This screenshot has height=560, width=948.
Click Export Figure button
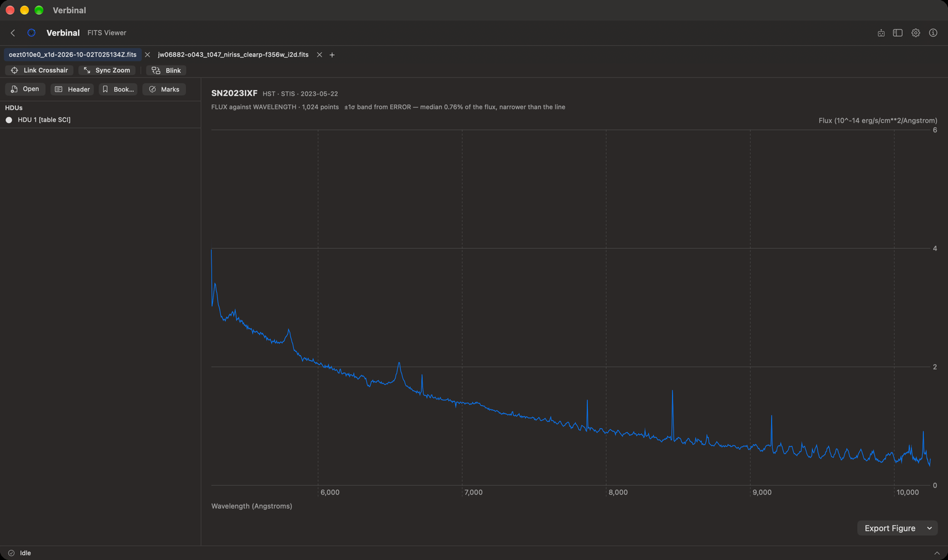pyautogui.click(x=889, y=528)
